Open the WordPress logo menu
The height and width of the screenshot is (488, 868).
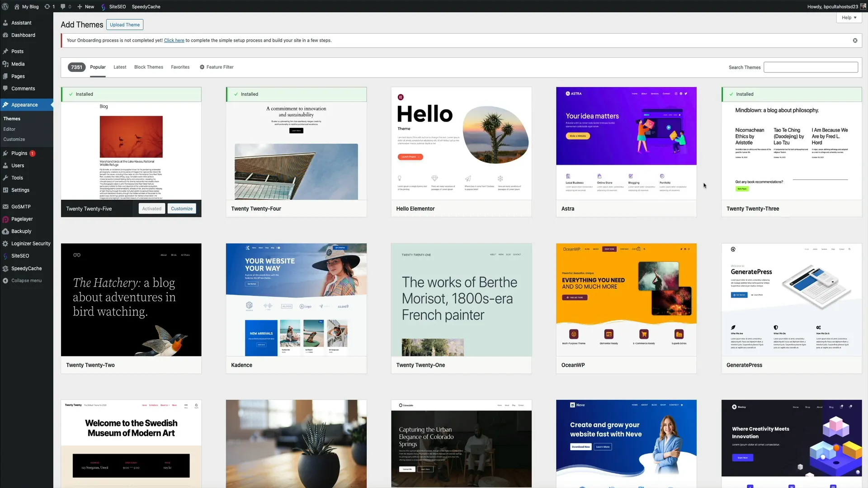tap(5, 6)
